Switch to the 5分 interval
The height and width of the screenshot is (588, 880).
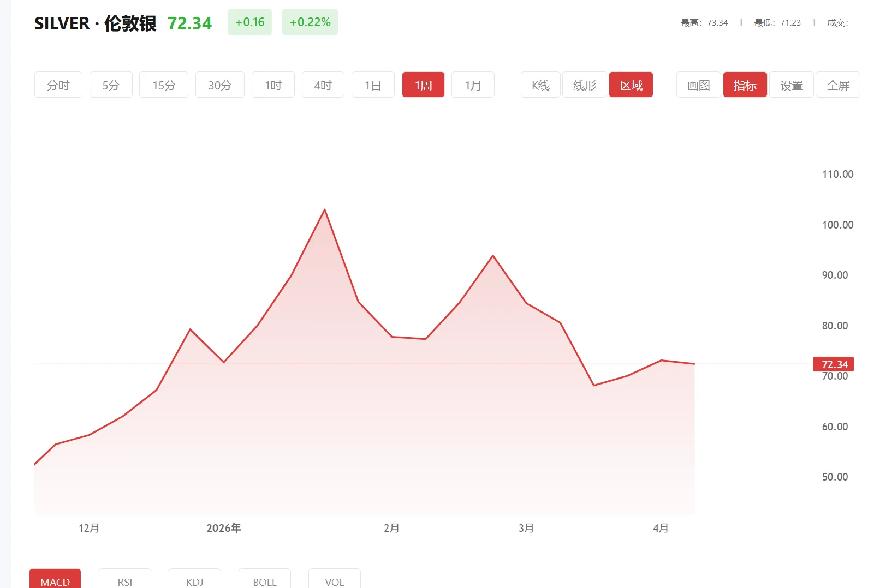coord(111,85)
